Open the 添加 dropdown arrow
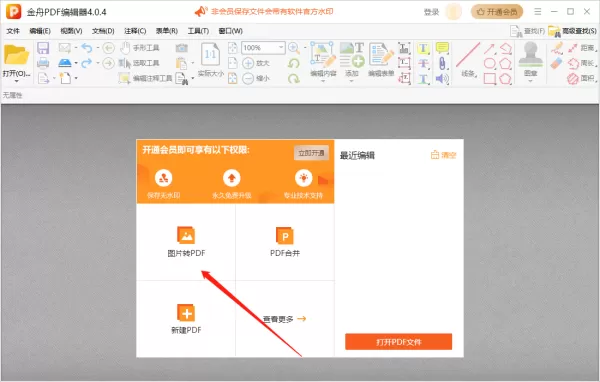Screen dimensions: 600x382 pyautogui.click(x=352, y=81)
